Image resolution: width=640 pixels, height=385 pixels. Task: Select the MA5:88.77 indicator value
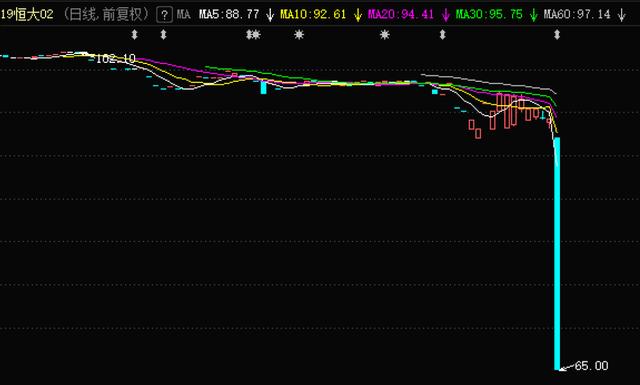click(x=229, y=15)
